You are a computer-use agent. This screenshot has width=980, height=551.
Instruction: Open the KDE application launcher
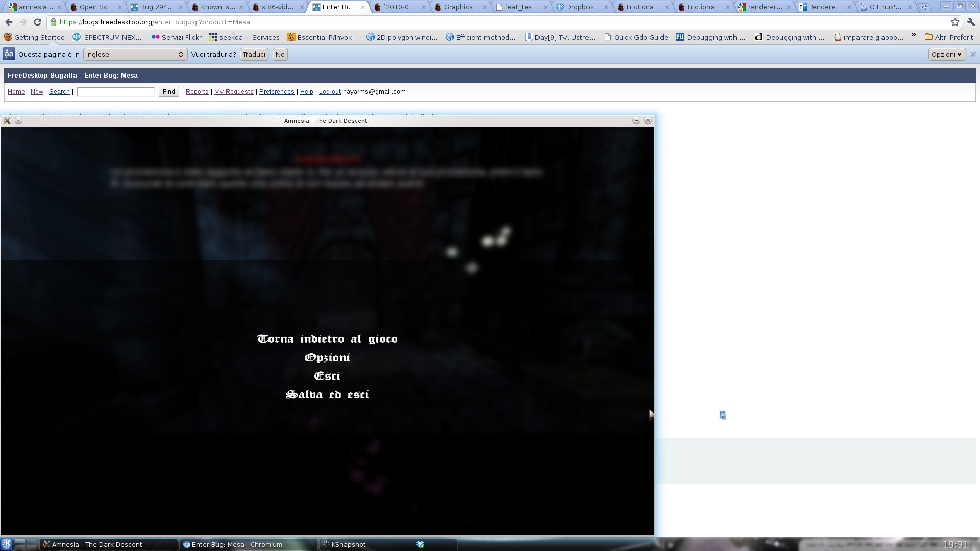click(6, 544)
